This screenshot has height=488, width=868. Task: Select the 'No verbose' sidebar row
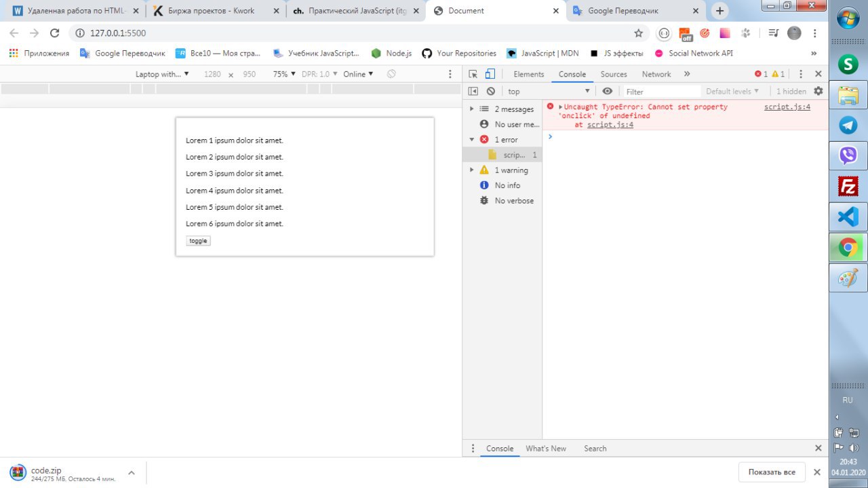coord(502,200)
